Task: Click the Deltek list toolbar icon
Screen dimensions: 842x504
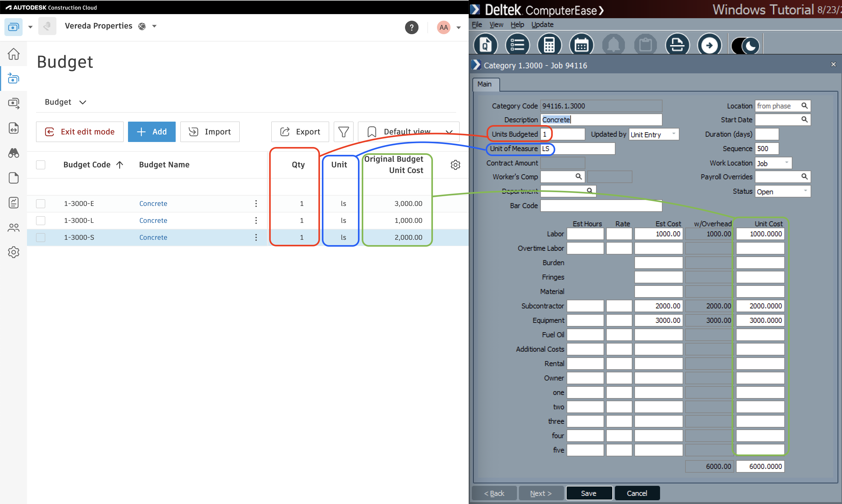Action: [517, 45]
